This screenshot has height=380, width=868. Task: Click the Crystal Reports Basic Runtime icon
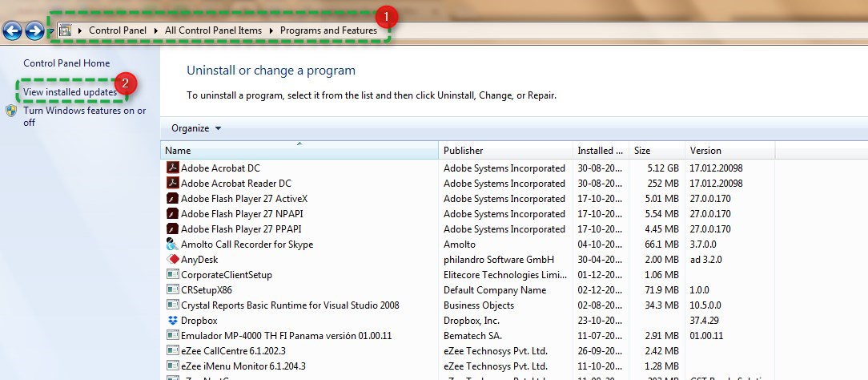tap(173, 305)
